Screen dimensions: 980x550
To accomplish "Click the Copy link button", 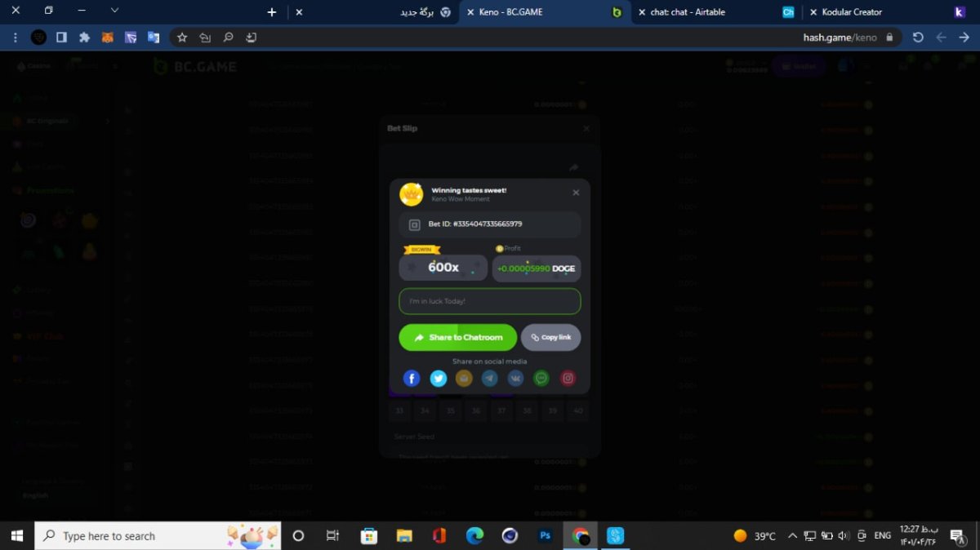I will pyautogui.click(x=551, y=337).
